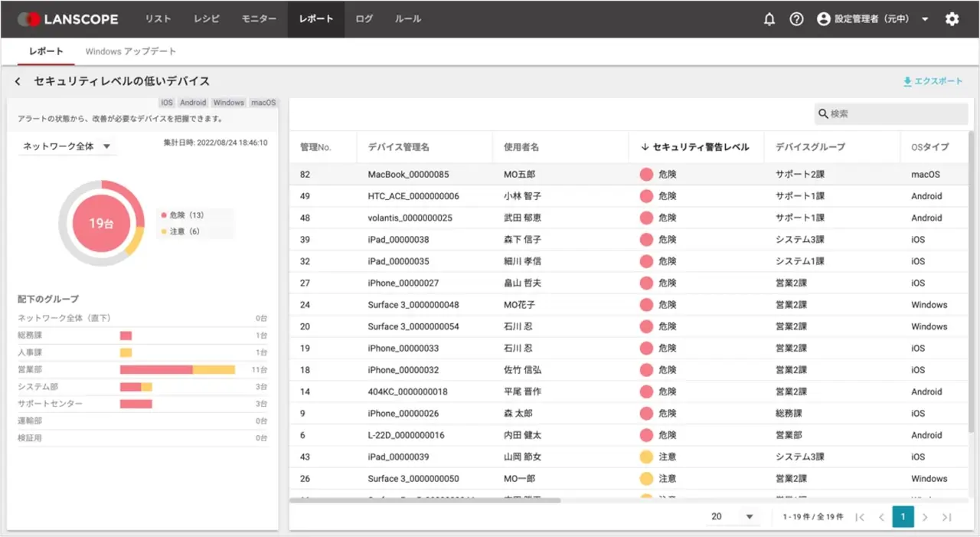Jump to last page icon
The height and width of the screenshot is (537, 980).
[x=947, y=517]
